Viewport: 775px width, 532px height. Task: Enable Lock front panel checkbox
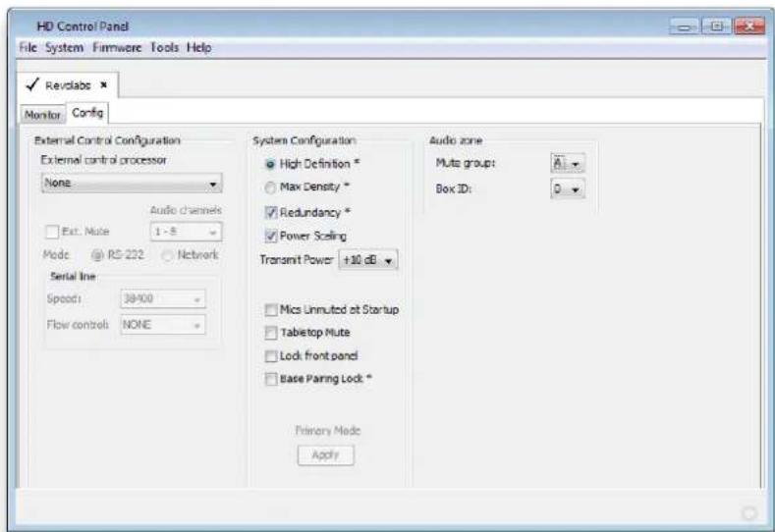[271, 355]
